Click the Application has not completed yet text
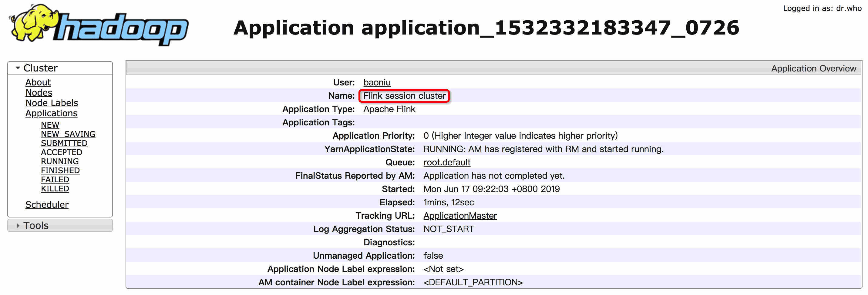868x295 pixels. 494,176
